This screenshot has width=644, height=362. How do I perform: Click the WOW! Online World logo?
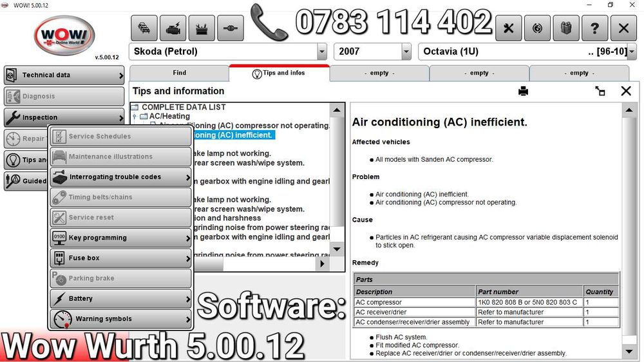point(64,36)
